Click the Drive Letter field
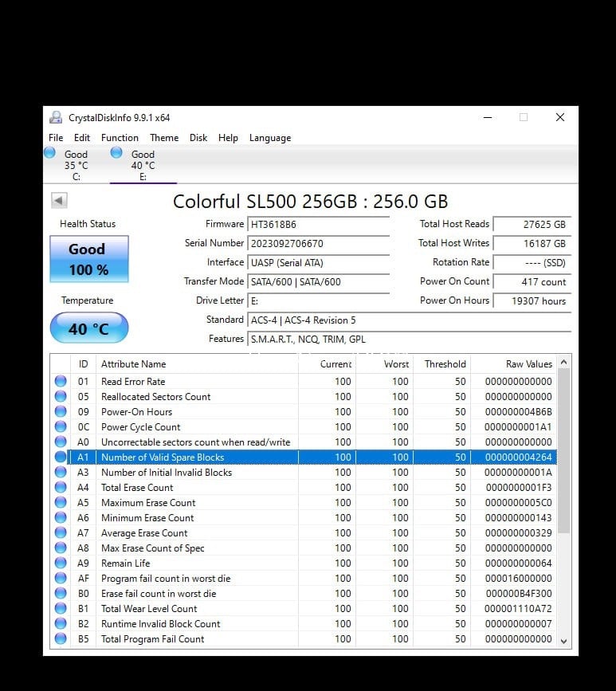 point(319,301)
